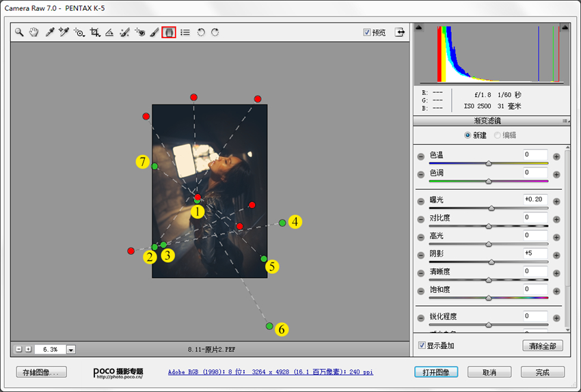Decrease 锐化程度 with minus button

point(420,318)
